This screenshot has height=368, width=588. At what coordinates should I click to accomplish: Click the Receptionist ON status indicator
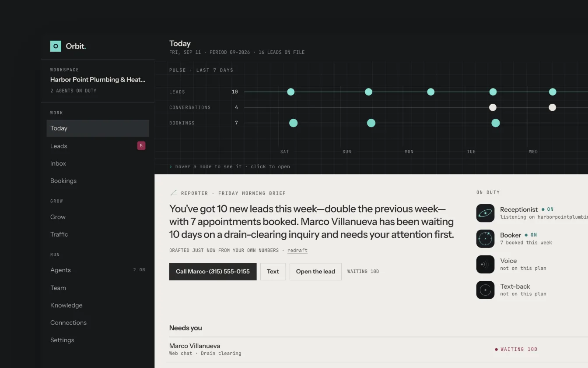coord(548,209)
